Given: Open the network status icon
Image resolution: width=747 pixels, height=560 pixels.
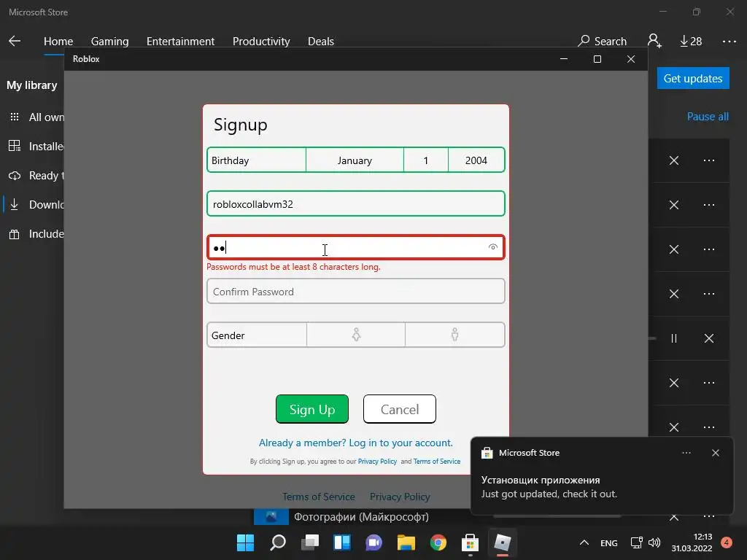Looking at the screenshot, I should [636, 542].
